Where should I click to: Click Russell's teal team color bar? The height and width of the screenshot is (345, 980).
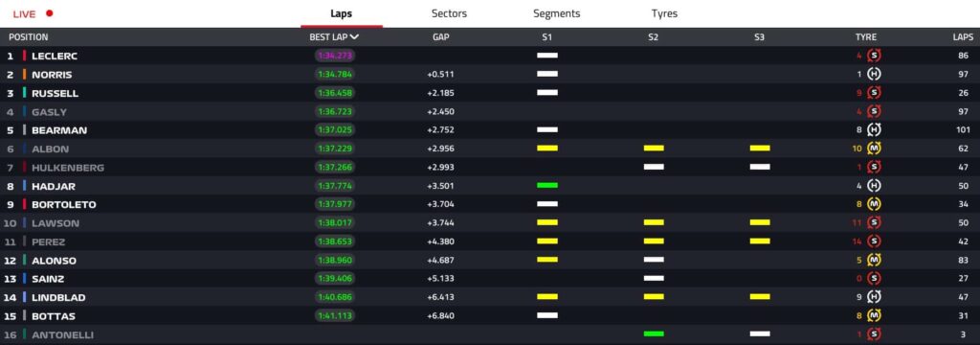(24, 93)
